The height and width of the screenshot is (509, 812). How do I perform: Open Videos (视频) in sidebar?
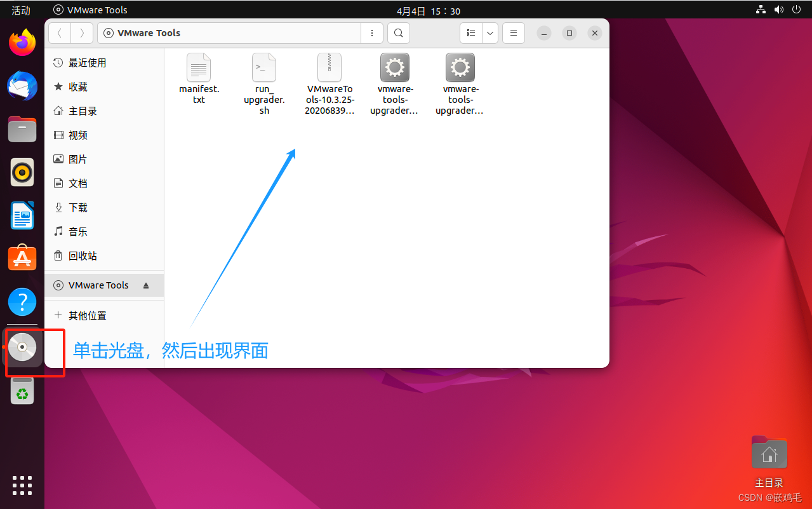[x=104, y=135]
